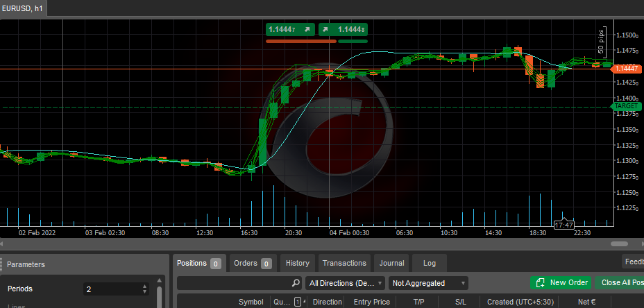Click the Parameters panel scroll-up arrow
Viewport: 644px width, 308px height.
tap(160, 280)
